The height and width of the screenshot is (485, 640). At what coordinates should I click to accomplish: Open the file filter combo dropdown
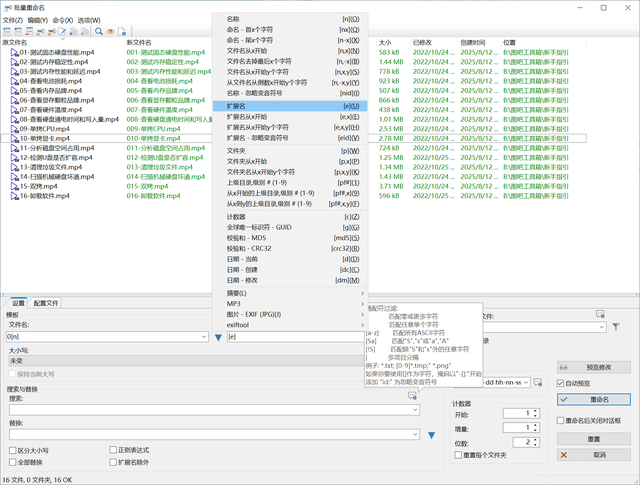pyautogui.click(x=602, y=327)
